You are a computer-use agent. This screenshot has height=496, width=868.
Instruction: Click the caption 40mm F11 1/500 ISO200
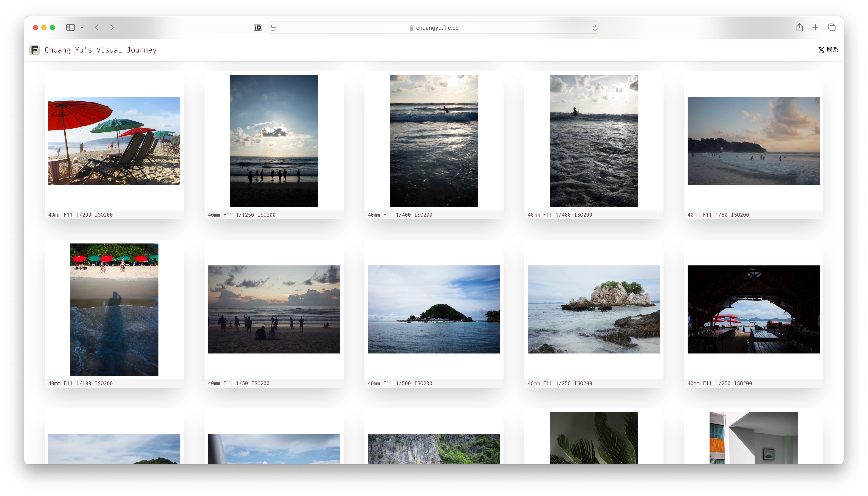[400, 384]
